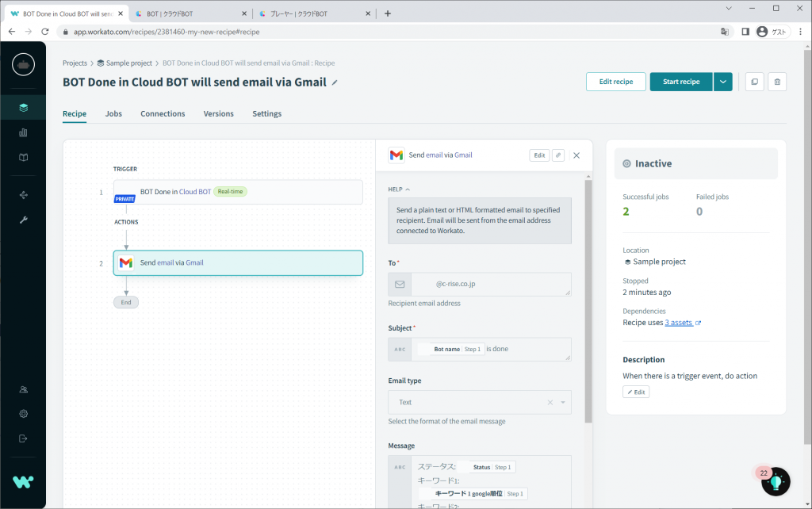Select the BOT Done in Cloud BOT trigger step

(238, 192)
